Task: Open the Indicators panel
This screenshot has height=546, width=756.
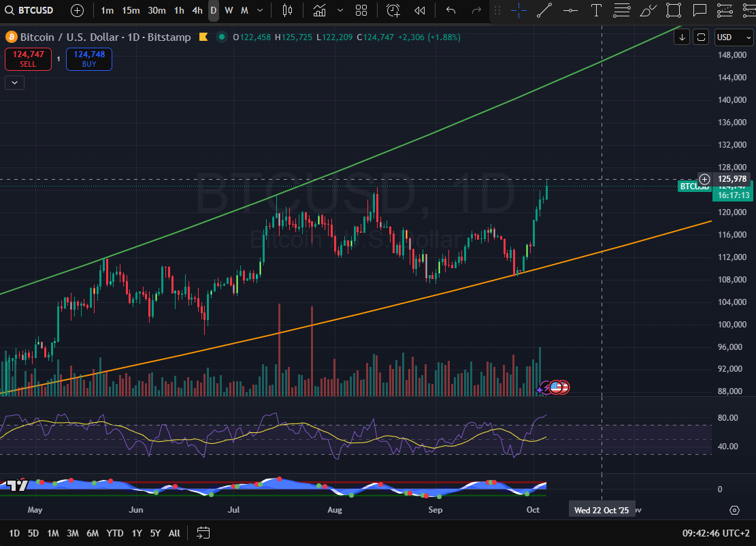Action: tap(319, 10)
